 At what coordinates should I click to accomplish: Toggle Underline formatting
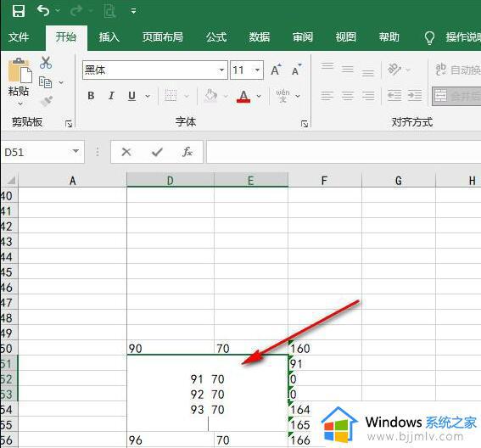coord(131,96)
